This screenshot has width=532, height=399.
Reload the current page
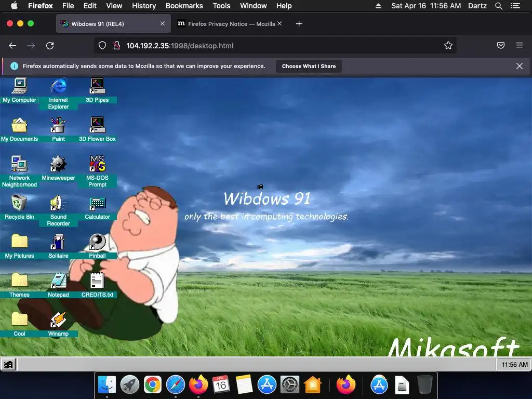[x=50, y=46]
